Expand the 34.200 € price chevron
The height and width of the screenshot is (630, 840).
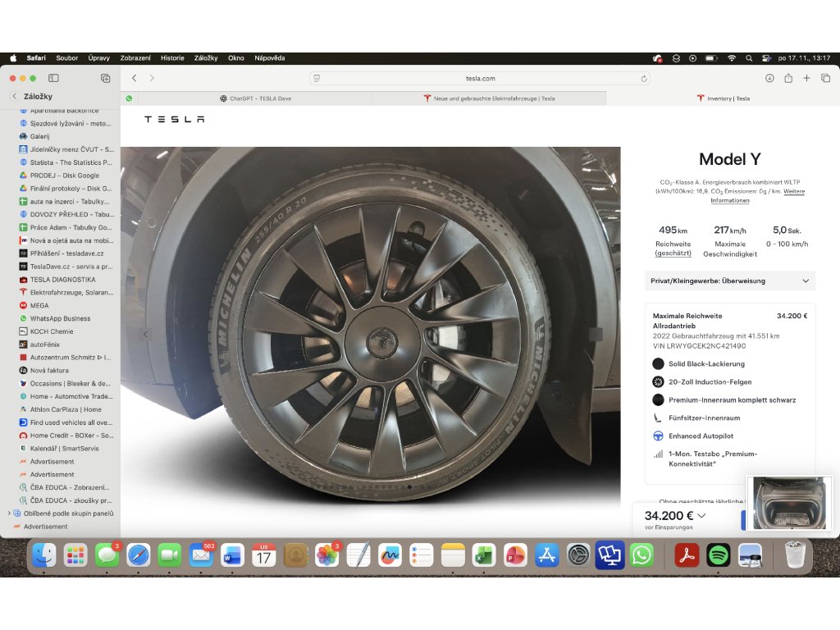click(x=702, y=516)
